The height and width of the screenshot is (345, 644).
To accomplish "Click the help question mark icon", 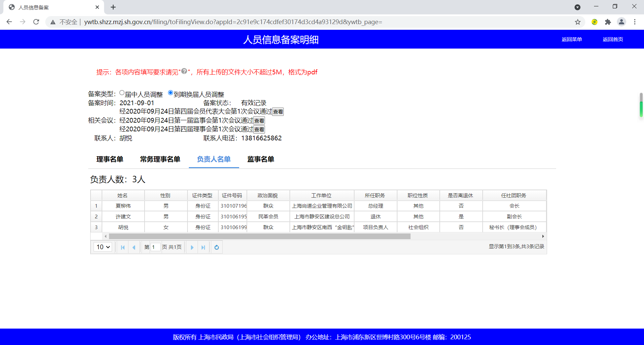I will (x=184, y=71).
